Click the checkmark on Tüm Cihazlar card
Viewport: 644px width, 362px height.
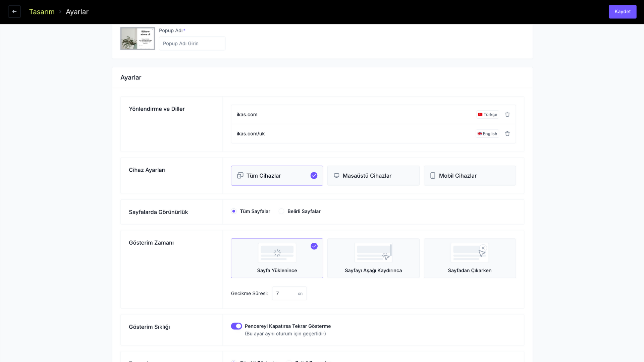314,175
